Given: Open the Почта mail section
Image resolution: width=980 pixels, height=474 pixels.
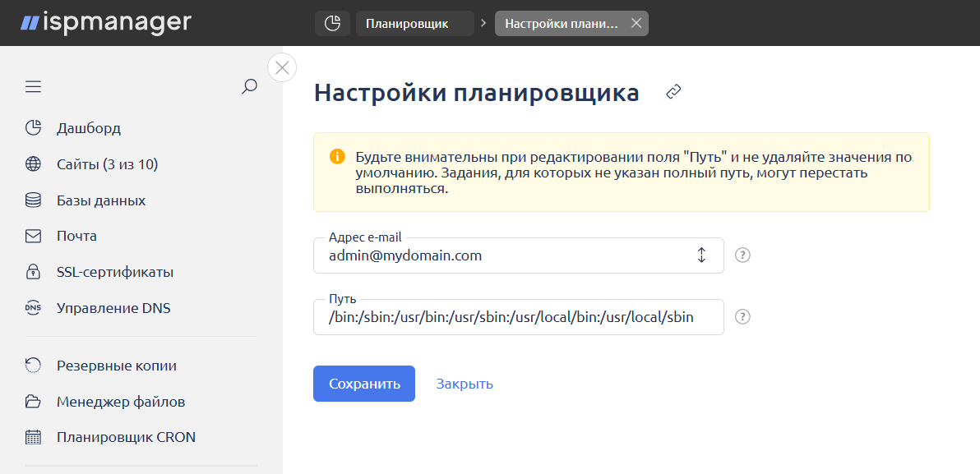Looking at the screenshot, I should click(x=78, y=236).
